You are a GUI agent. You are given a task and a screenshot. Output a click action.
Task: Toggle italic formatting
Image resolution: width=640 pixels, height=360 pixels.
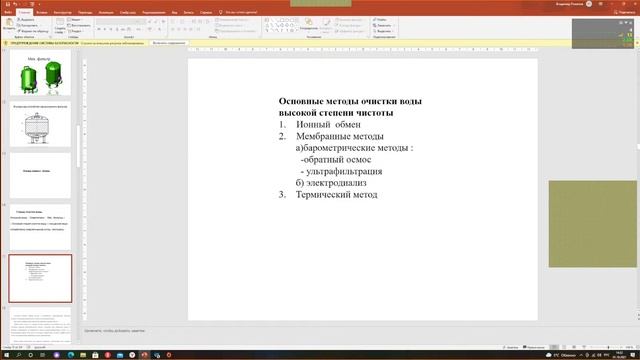[105, 29]
